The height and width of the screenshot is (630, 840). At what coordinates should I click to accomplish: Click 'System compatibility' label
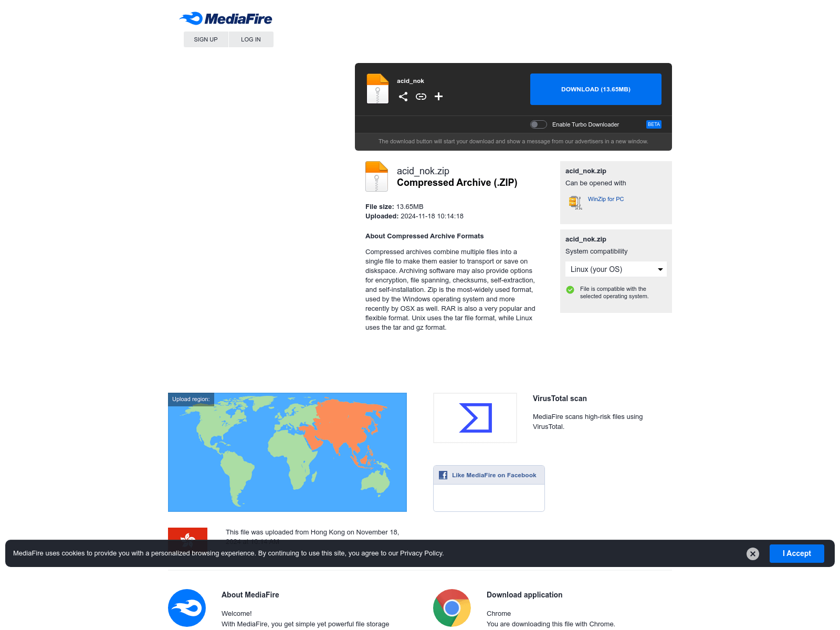coord(596,251)
